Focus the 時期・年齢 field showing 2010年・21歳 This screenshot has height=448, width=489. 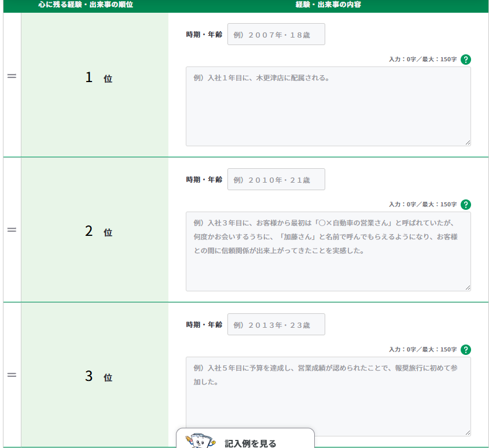276,180
